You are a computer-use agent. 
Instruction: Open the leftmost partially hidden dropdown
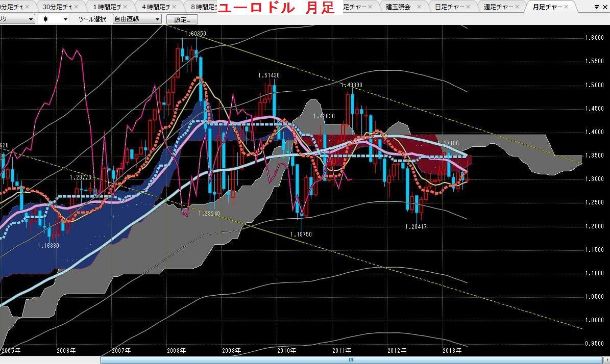tap(17, 19)
